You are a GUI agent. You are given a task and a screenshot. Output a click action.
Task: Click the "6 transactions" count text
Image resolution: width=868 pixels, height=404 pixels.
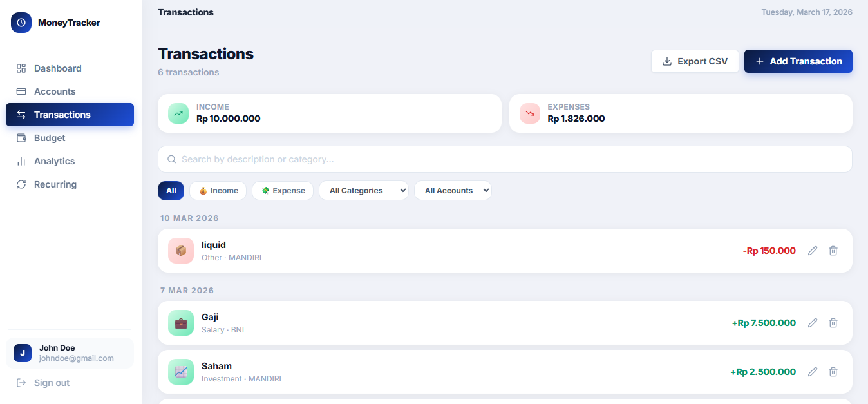coord(189,72)
